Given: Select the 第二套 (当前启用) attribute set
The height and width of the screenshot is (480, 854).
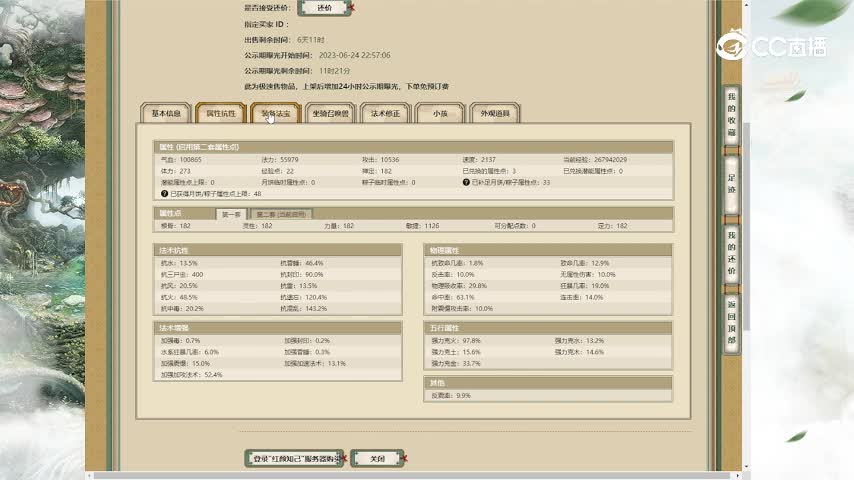Looking at the screenshot, I should (x=281, y=214).
